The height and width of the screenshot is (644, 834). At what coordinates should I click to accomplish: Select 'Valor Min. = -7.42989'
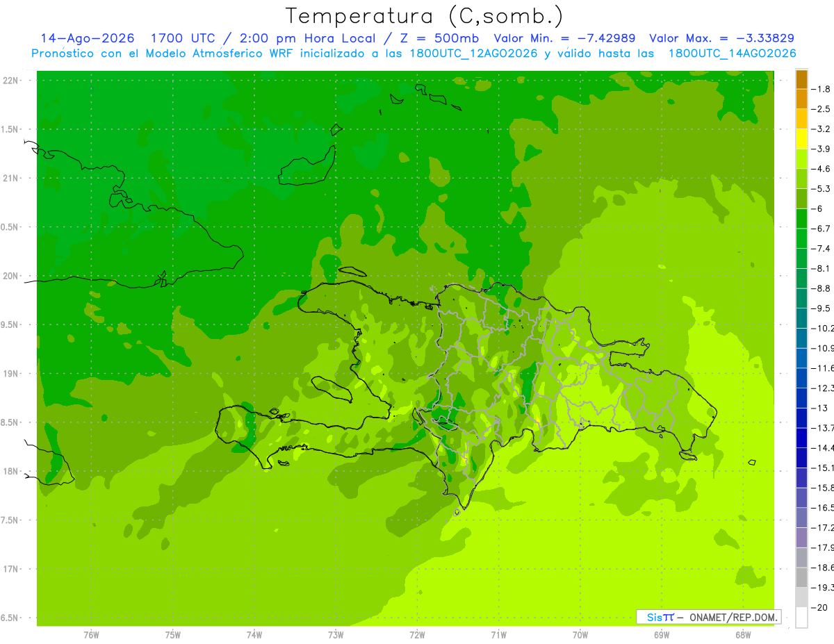(564, 38)
